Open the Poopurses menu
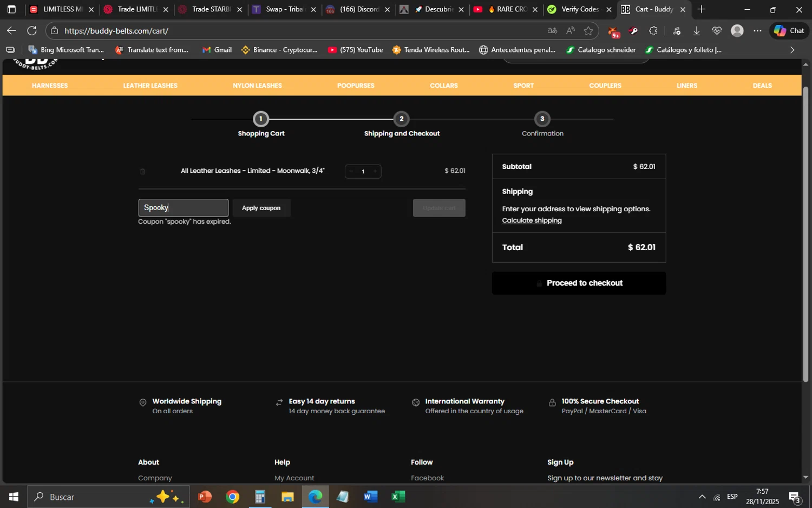The image size is (812, 508). click(356, 86)
